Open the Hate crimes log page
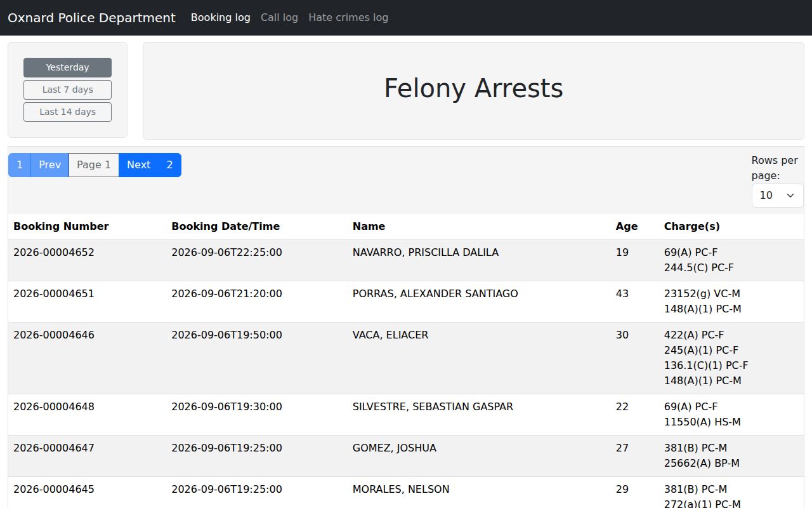812x508 pixels. point(348,18)
